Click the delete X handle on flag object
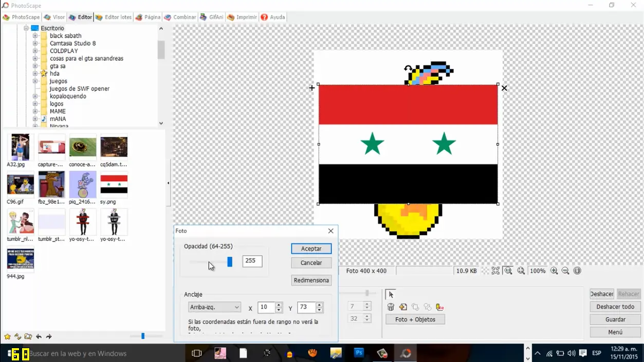This screenshot has width=644, height=362. tap(504, 88)
